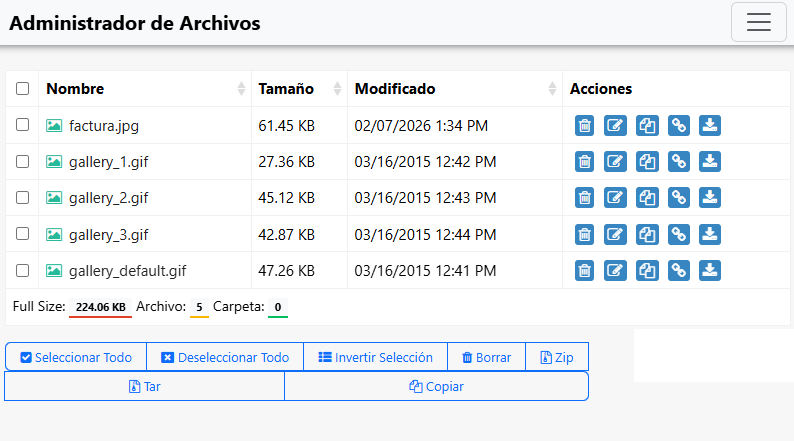This screenshot has height=441, width=794.
Task: Toggle the select-all checkbox in table header
Action: (22, 89)
